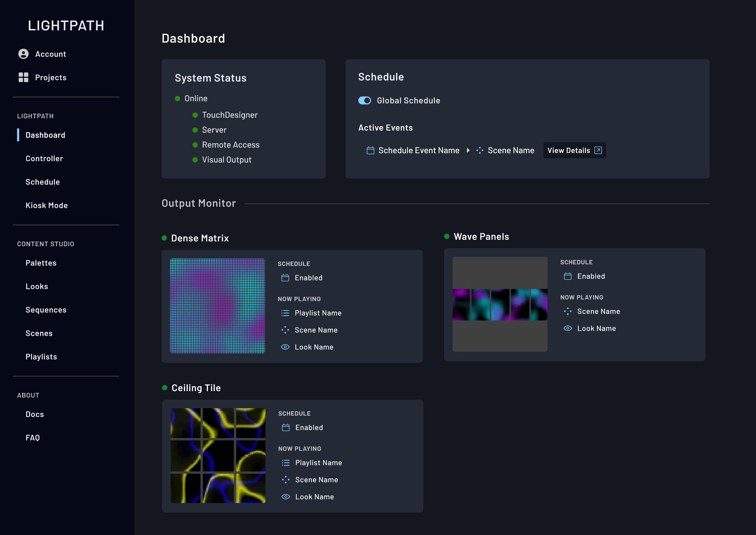This screenshot has width=756, height=535.
Task: Toggle the Global Schedule switch
Action: point(364,100)
